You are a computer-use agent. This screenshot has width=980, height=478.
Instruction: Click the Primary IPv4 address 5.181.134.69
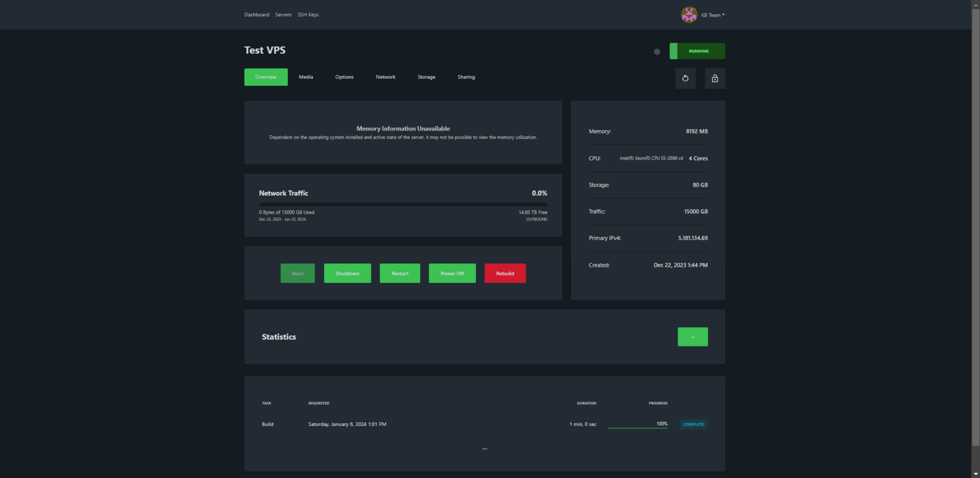[x=693, y=238]
